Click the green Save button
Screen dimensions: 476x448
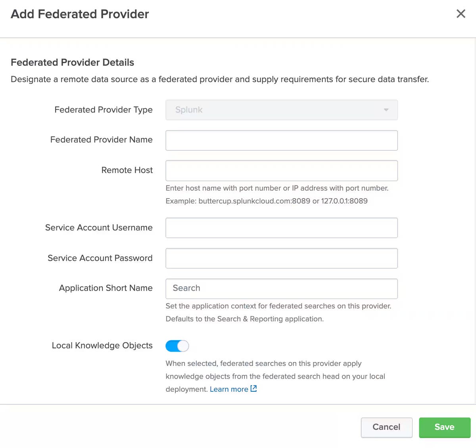coord(444,427)
